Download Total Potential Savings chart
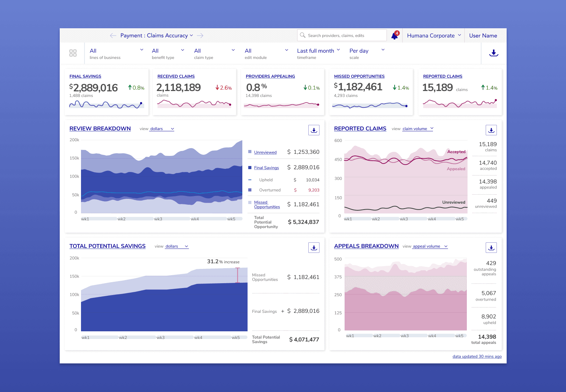 coord(314,248)
